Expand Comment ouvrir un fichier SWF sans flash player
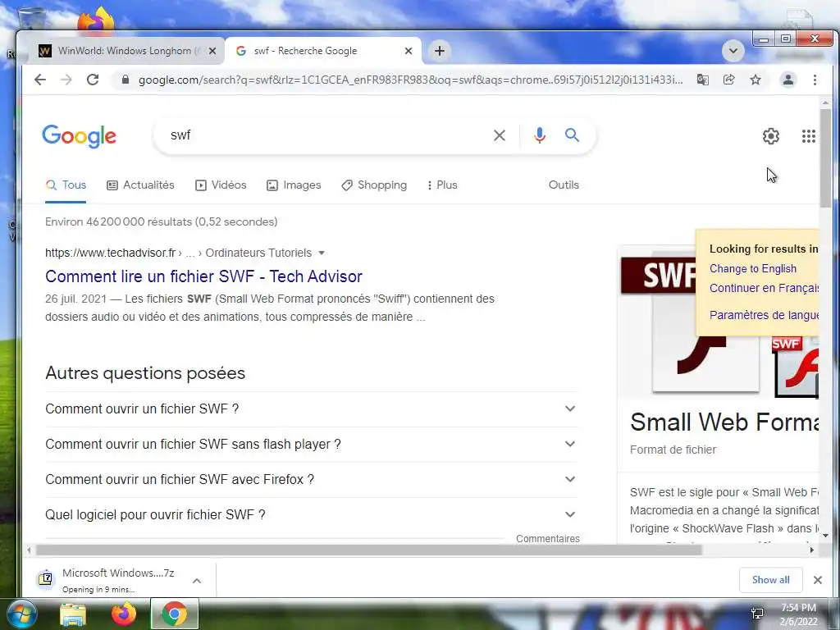The width and height of the screenshot is (840, 630). (311, 444)
